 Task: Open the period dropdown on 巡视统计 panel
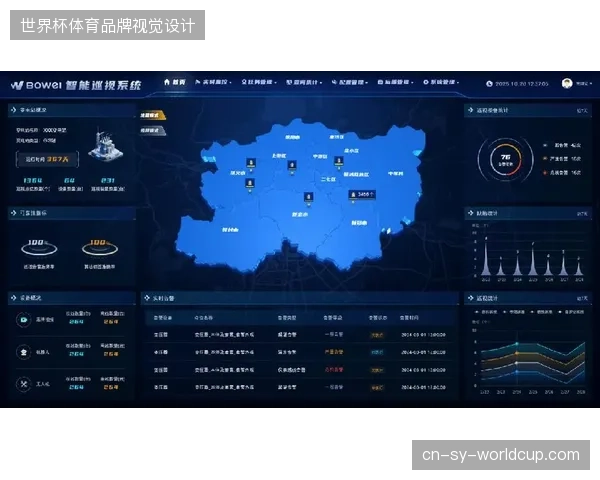tap(582, 298)
